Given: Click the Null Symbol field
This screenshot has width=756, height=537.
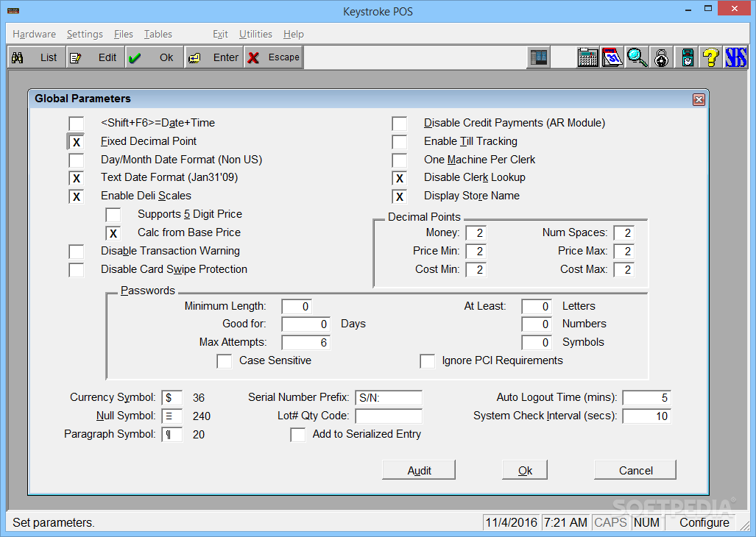Looking at the screenshot, I should [172, 416].
